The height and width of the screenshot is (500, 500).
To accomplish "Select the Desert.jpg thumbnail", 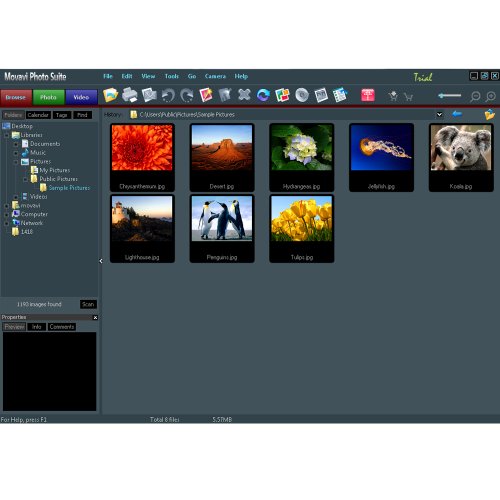I will pos(222,157).
